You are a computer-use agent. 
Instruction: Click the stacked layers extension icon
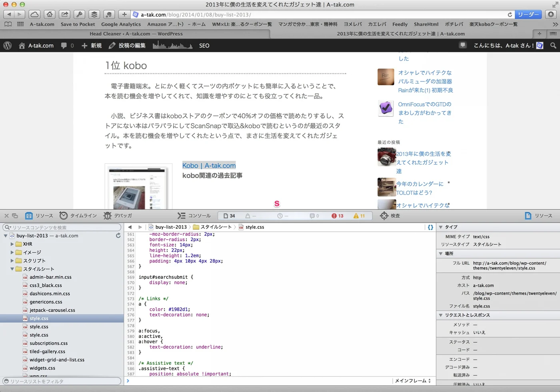(94, 14)
